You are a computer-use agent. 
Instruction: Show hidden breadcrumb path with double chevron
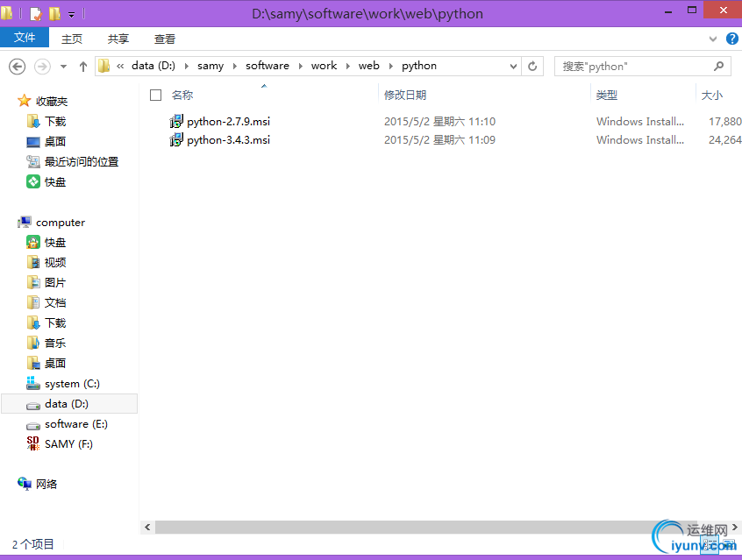[x=120, y=67]
